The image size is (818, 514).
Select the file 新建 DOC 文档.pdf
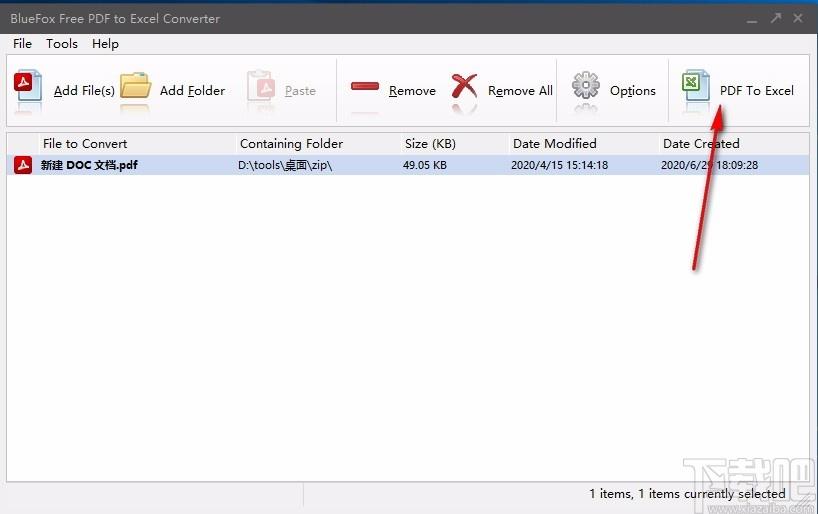point(89,165)
